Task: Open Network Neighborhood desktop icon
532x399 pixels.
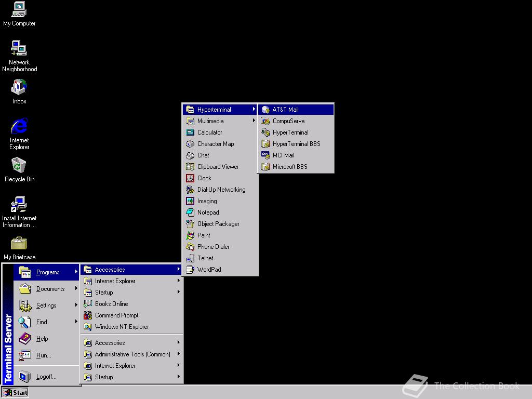Action: (19, 56)
